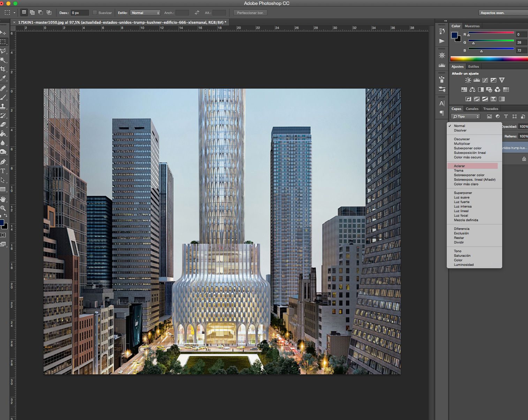This screenshot has width=528, height=420.
Task: Open the Navigator ship-wheel panel icon
Action: click(442, 55)
